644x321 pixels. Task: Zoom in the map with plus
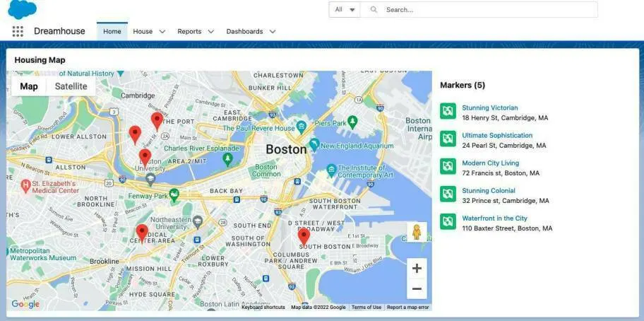[x=417, y=269]
